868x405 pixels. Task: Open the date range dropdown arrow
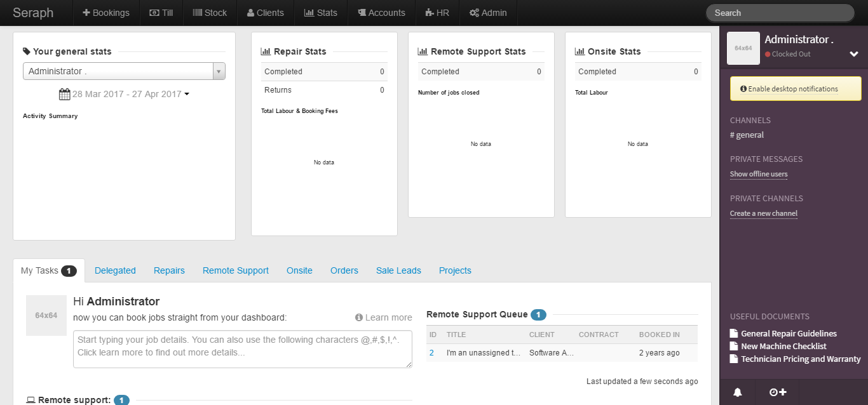186,95
